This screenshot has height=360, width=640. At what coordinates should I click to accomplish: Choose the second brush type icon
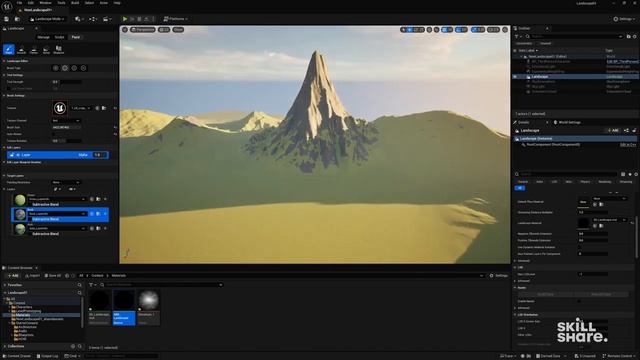pos(65,68)
